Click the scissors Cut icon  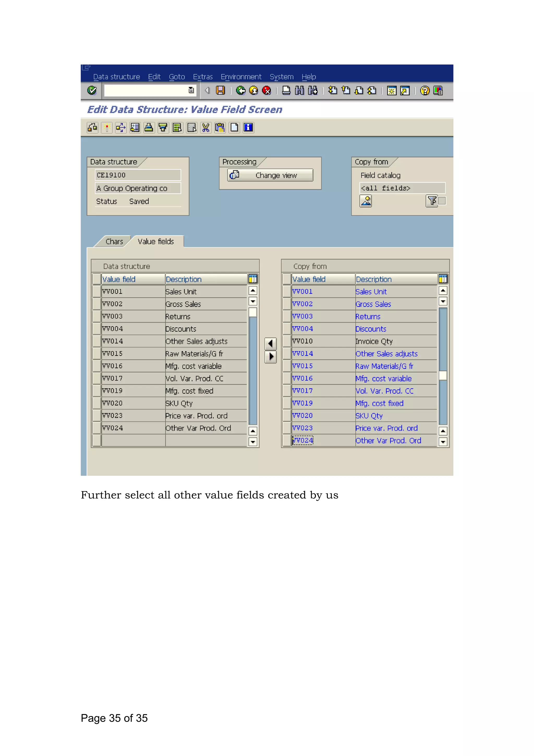point(206,127)
